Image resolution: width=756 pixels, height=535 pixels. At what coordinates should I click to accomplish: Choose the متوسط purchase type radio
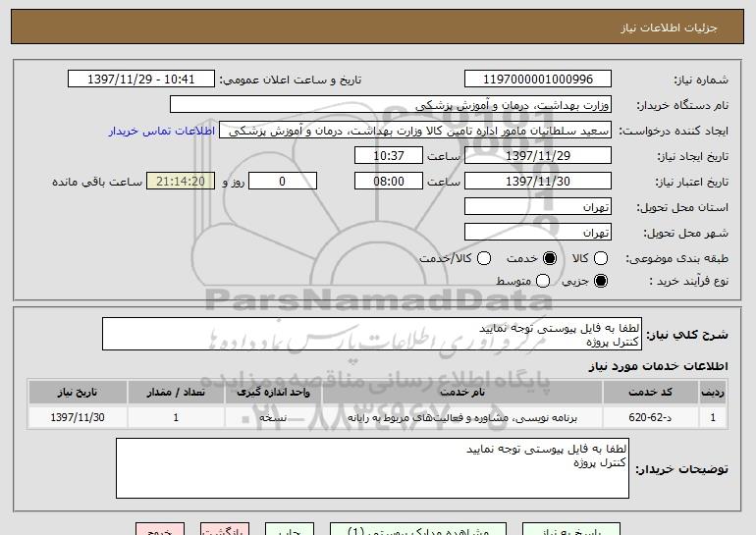543,281
